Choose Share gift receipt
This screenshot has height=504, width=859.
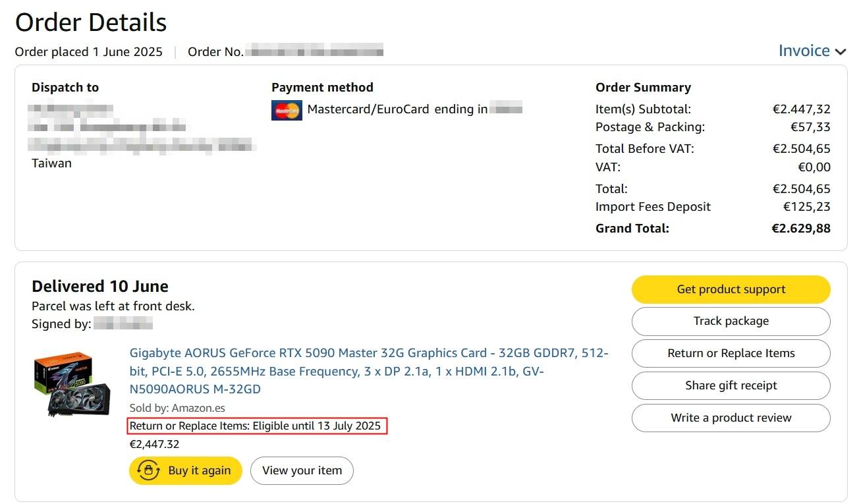coord(731,386)
